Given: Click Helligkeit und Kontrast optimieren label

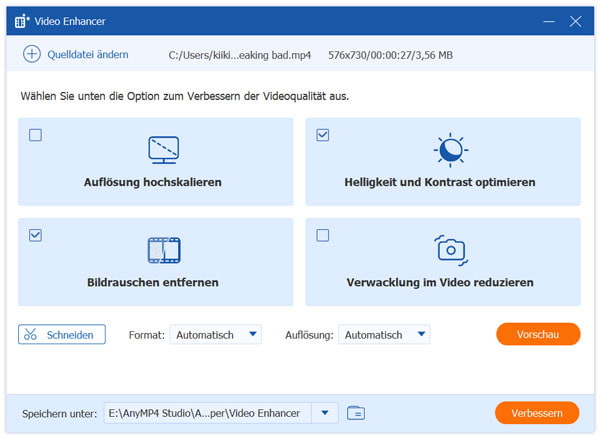Looking at the screenshot, I should coord(440,182).
